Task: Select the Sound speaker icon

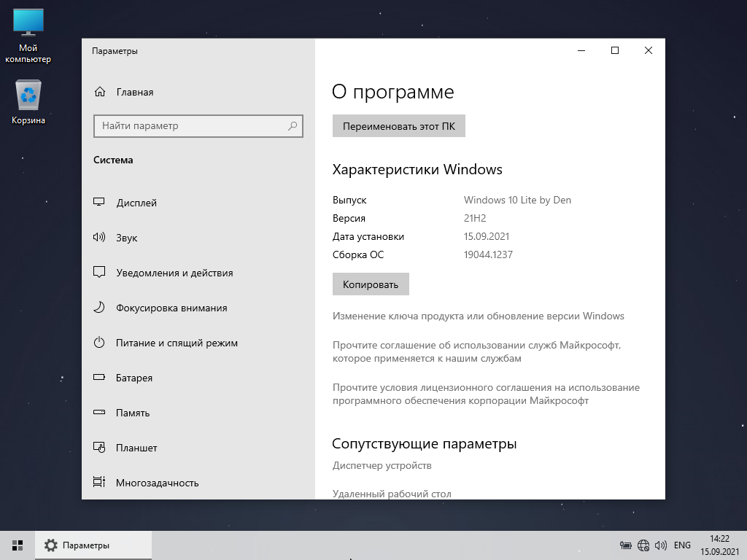Action: pos(98,237)
